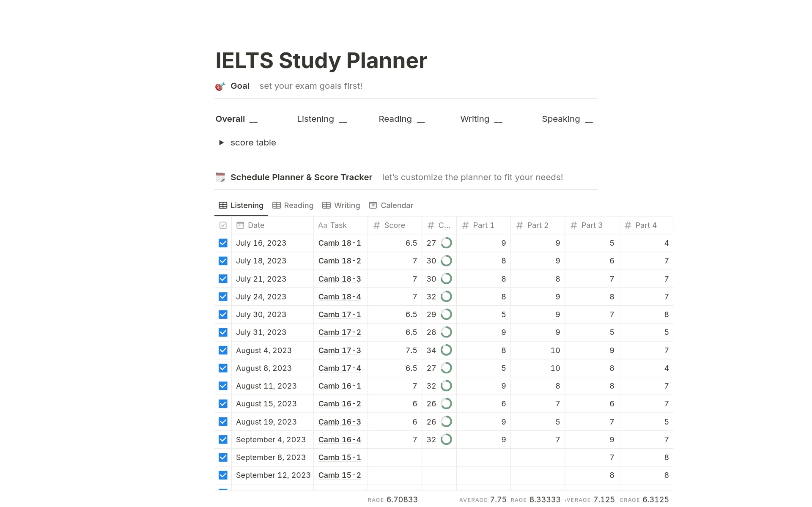
Task: Switch to the Reading tab
Action: 293,205
